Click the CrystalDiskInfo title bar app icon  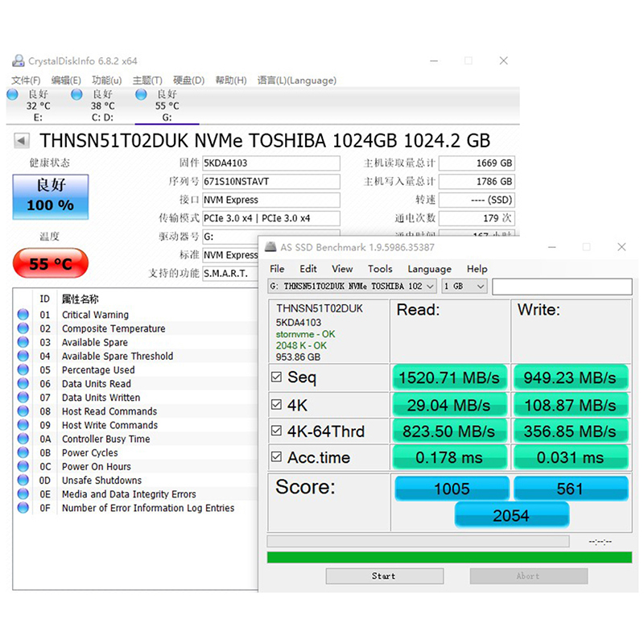(19, 61)
